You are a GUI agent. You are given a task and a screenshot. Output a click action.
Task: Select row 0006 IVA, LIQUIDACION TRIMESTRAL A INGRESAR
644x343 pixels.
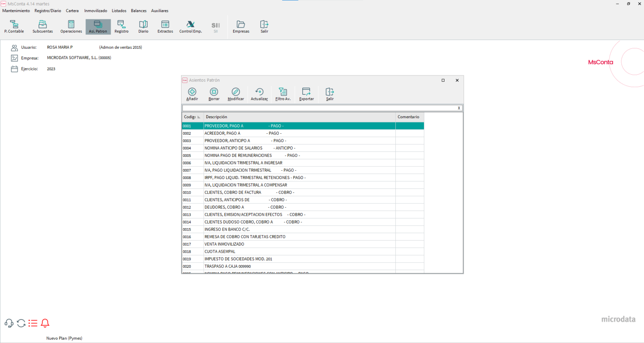(303, 163)
